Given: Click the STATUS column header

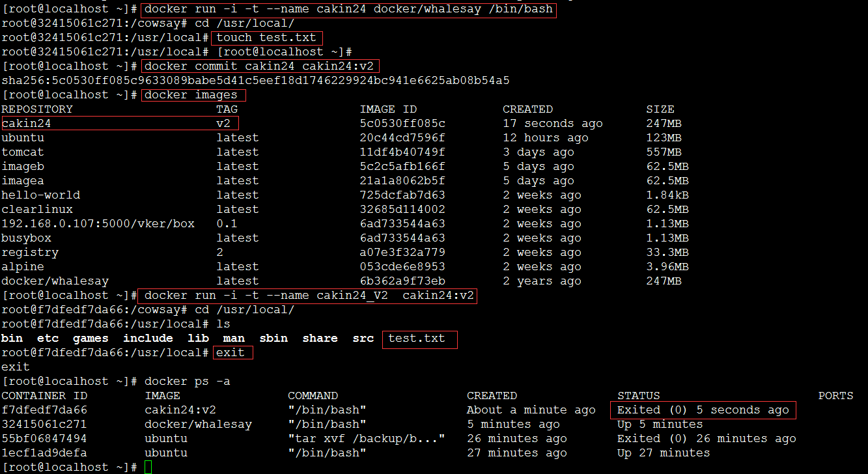Looking at the screenshot, I should click(x=639, y=396).
